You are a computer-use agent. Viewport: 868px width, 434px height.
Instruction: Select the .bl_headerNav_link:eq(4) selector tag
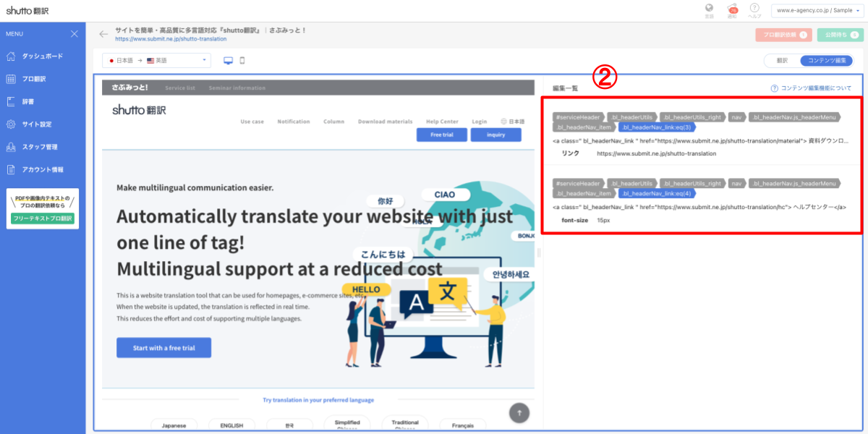pyautogui.click(x=658, y=193)
